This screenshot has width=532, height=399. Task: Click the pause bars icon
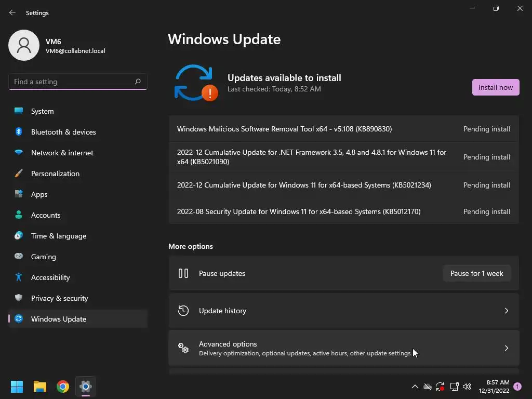pyautogui.click(x=183, y=273)
